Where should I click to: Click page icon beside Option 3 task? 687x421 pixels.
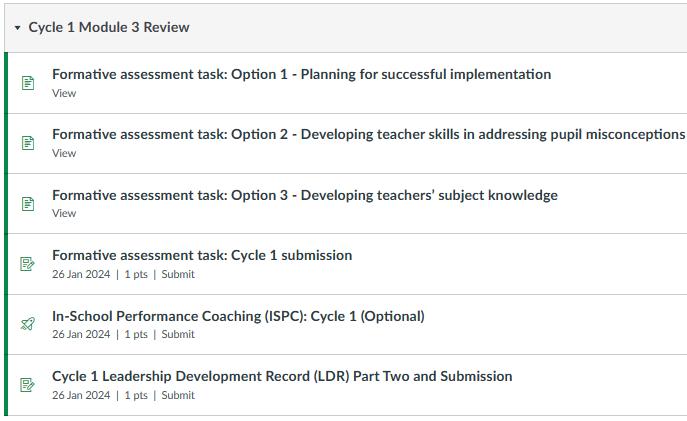click(28, 204)
